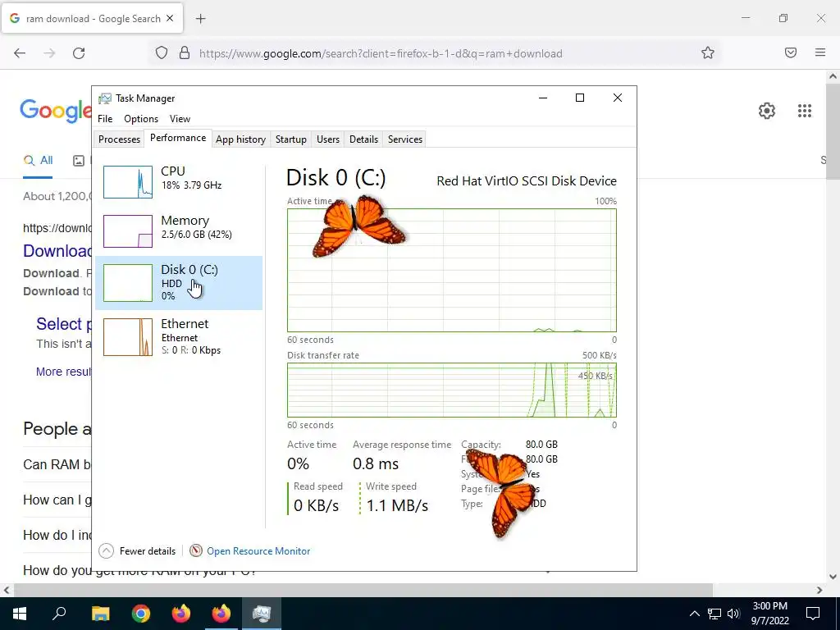This screenshot has width=840, height=630.
Task: Click the vertical scrollbar thumb in Firefox
Action: click(x=833, y=132)
